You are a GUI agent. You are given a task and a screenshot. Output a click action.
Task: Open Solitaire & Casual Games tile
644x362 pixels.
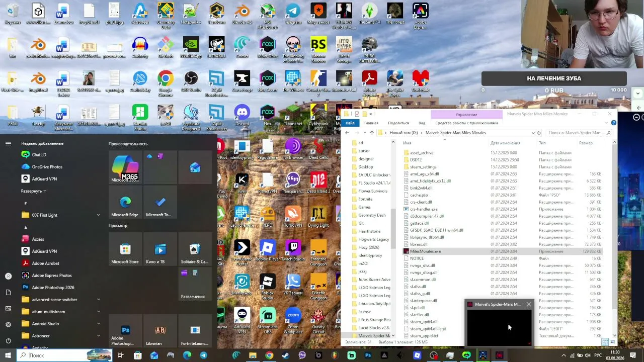pos(195,249)
